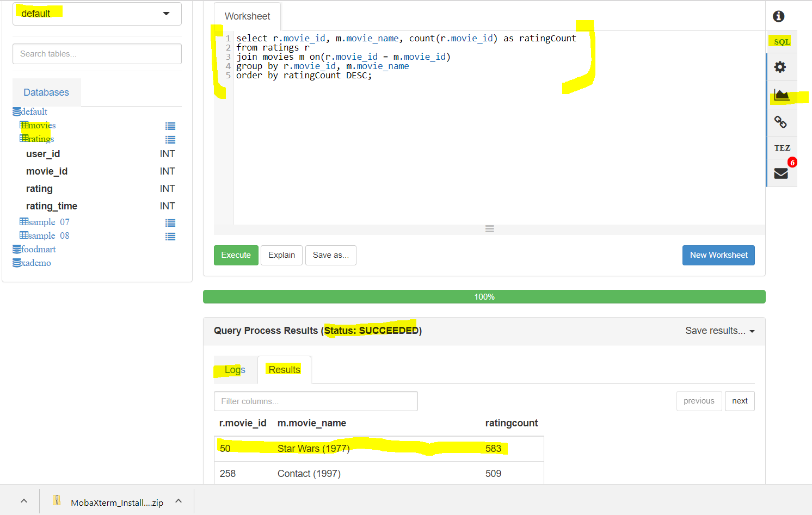
Task: Click the user_id column entry
Action: pyautogui.click(x=43, y=154)
